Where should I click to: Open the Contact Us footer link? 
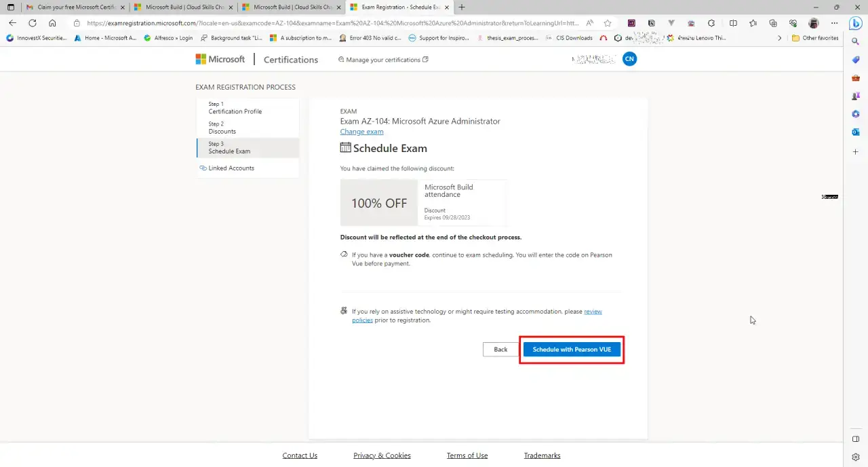300,455
